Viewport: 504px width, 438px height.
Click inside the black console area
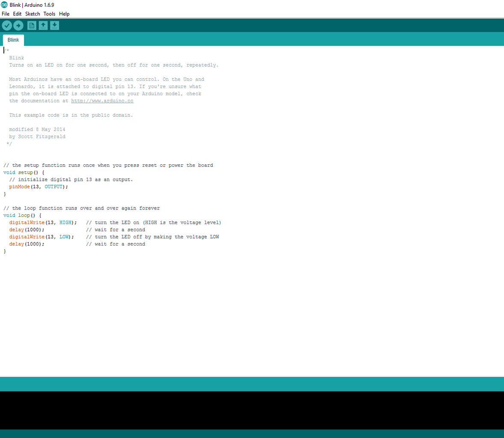[x=252, y=411]
